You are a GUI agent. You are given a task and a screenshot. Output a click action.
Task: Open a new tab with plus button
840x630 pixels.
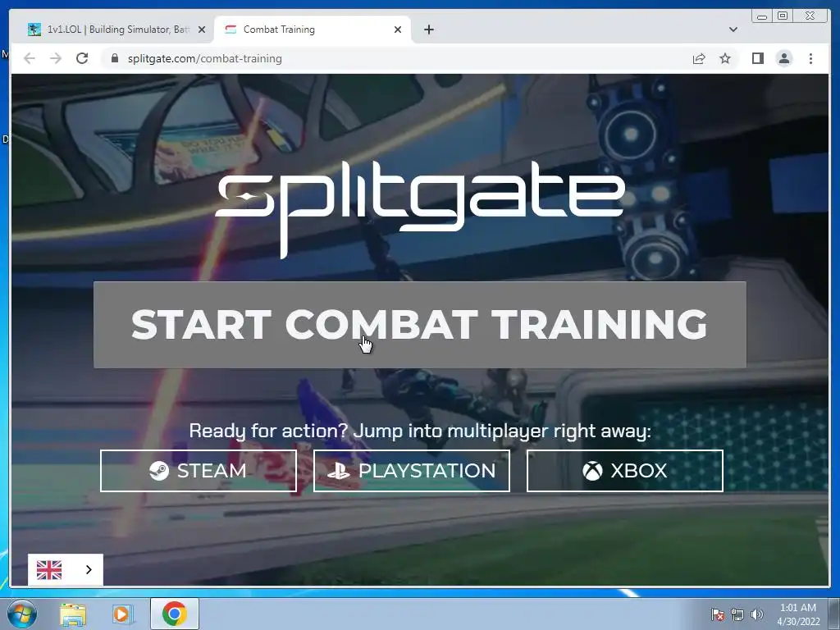[428, 30]
